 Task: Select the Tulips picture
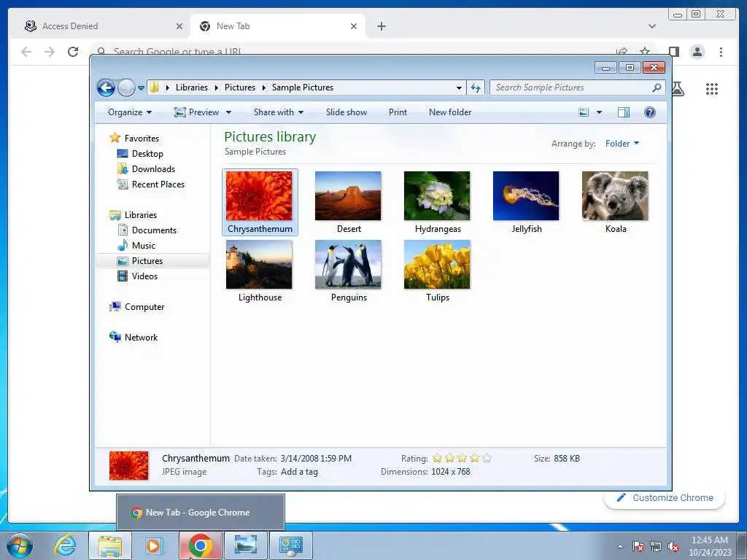point(438,271)
